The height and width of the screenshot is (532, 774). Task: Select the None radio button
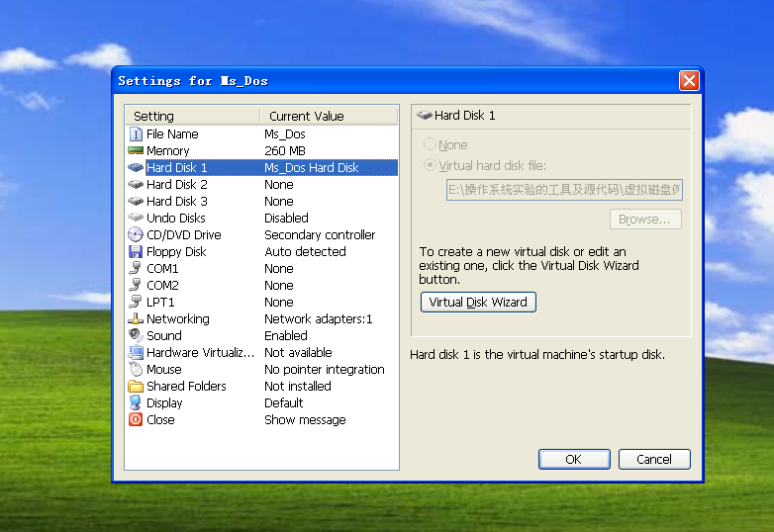pos(430,144)
